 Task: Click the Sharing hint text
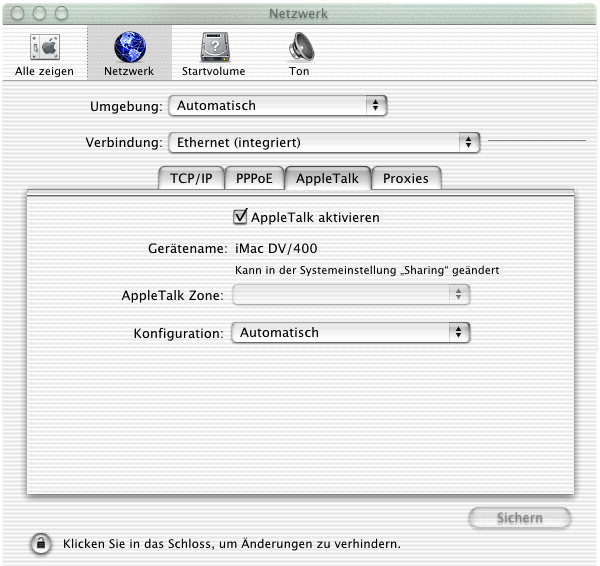[x=367, y=270]
